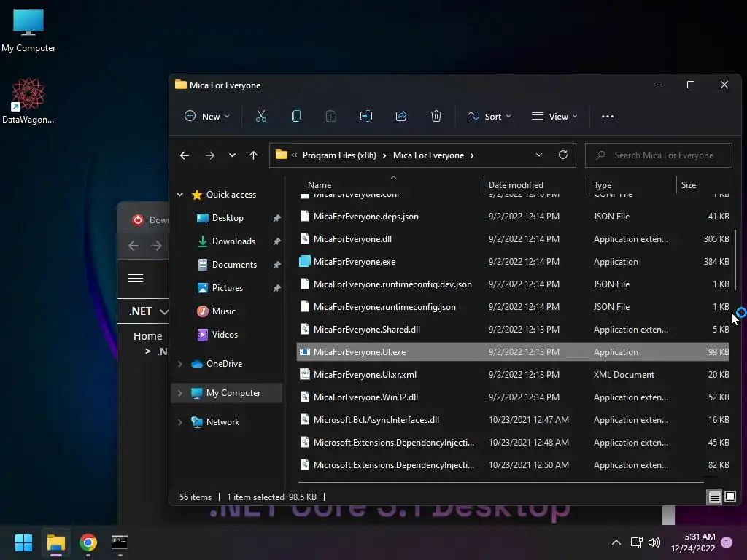Click the Home link in browser window

click(147, 336)
